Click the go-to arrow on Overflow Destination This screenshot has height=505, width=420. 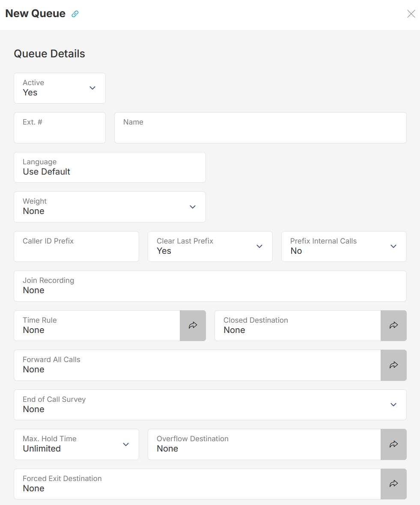(393, 444)
